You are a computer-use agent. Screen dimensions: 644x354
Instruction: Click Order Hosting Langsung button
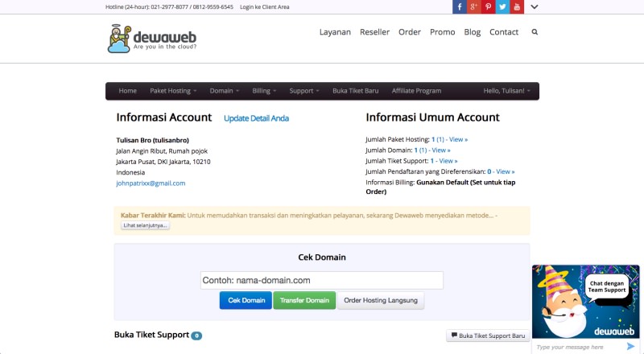point(381,300)
